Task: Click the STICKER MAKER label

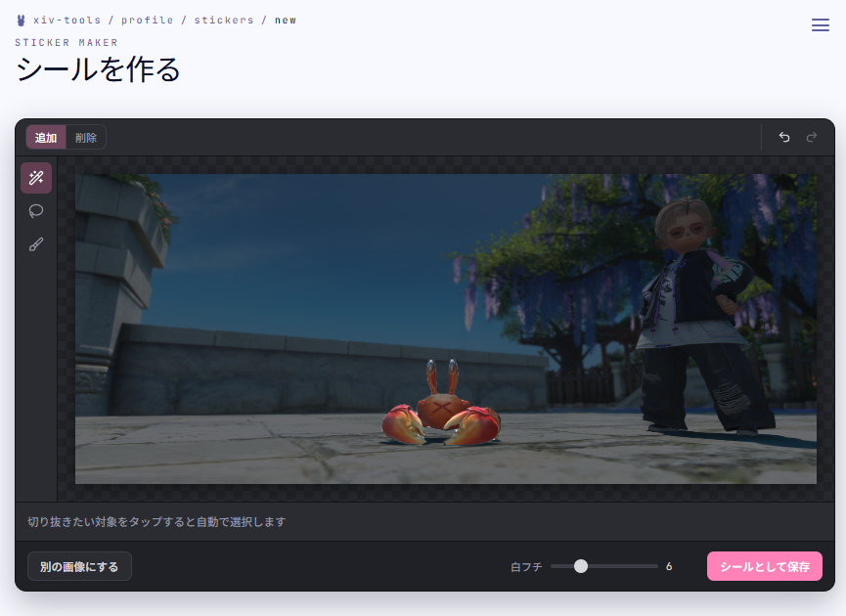Action: [67, 43]
